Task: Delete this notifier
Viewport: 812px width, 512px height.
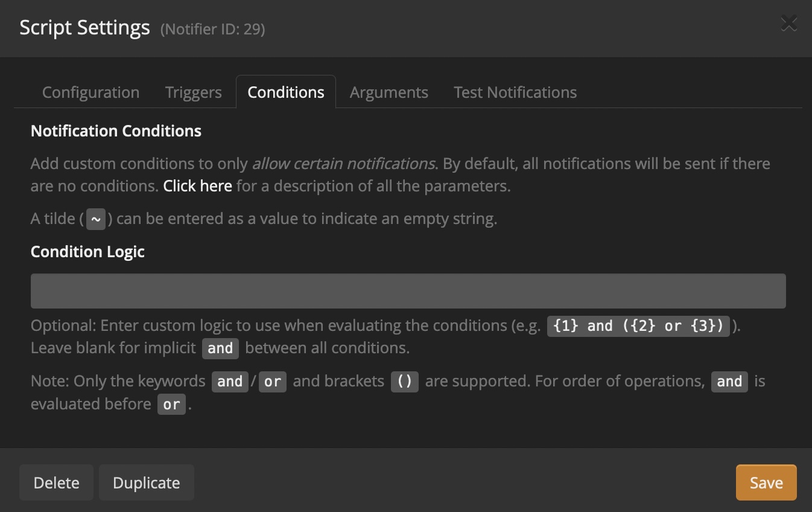Action: coord(56,482)
